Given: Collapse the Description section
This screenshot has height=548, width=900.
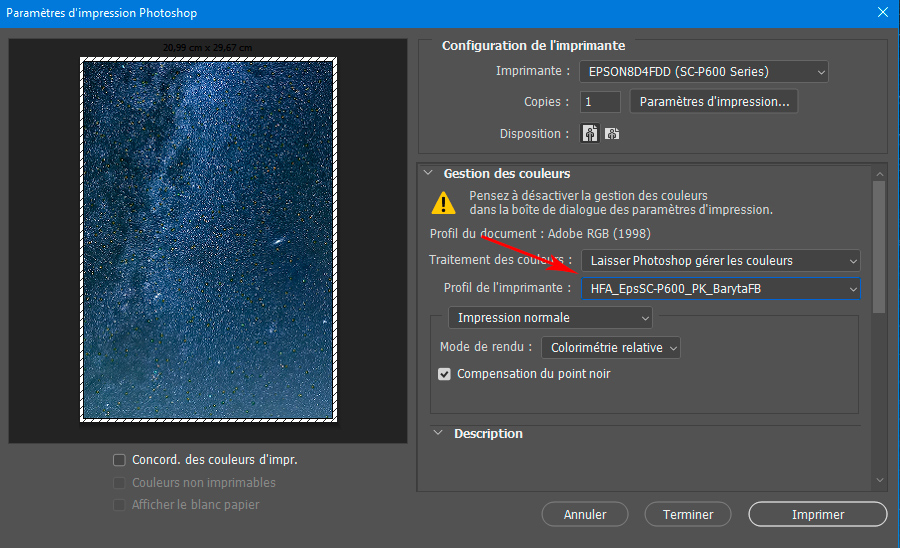Looking at the screenshot, I should pos(438,434).
